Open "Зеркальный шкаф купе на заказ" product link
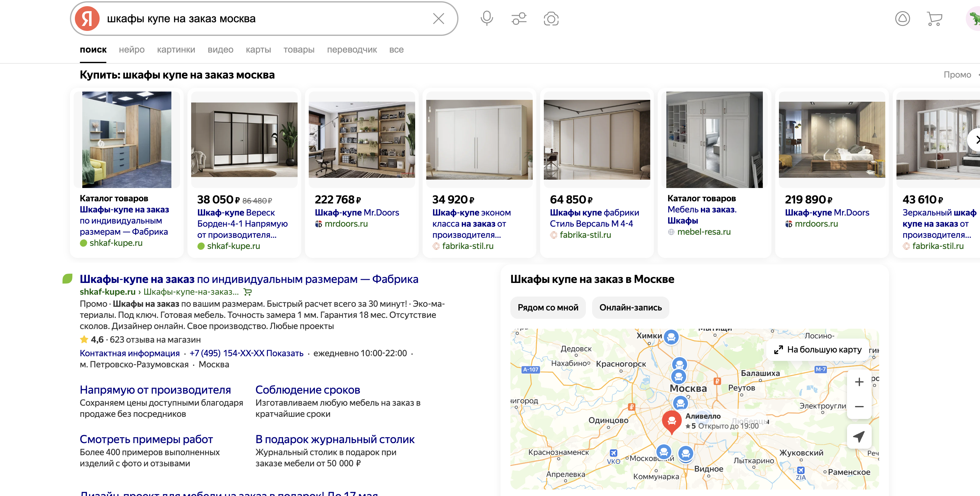Screen dimensions: 980x496 pos(939,224)
